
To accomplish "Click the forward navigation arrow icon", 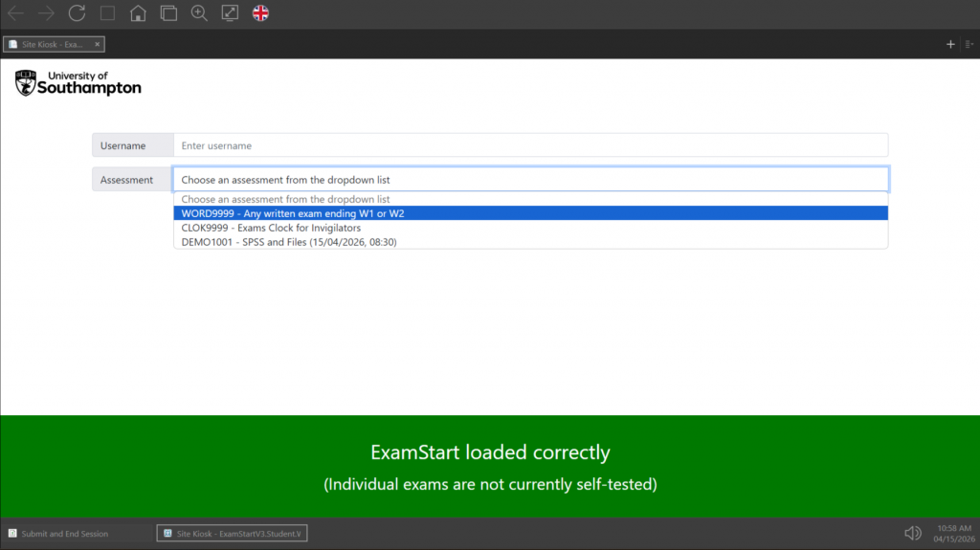I will point(46,13).
